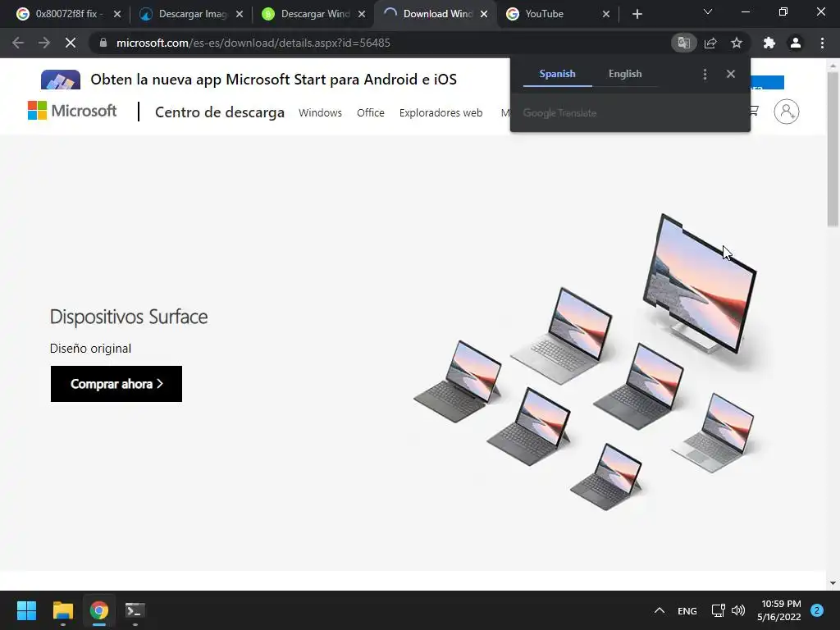Screen dimensions: 840x630
Task: Open Chrome from the taskbar
Action: coord(99,610)
